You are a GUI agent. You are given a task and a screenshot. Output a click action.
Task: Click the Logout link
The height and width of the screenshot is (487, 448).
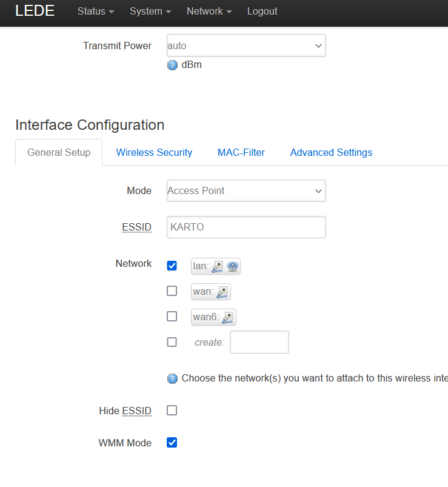pyautogui.click(x=262, y=12)
